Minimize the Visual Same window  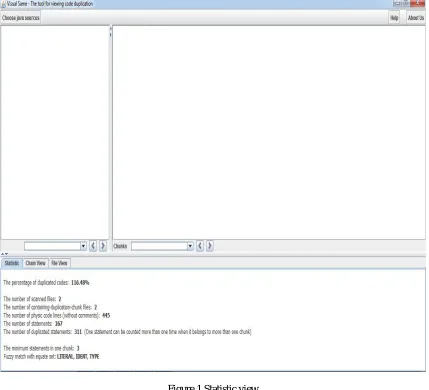(x=397, y=3)
